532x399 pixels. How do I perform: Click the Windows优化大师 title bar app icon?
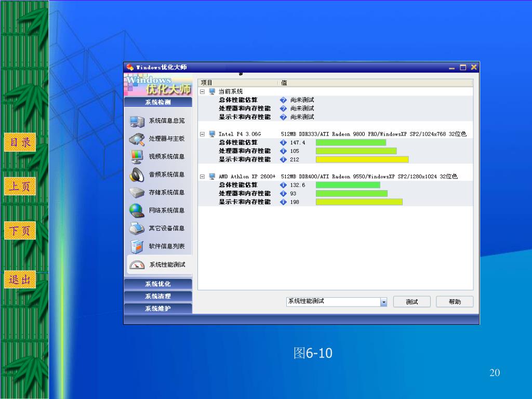pos(130,67)
